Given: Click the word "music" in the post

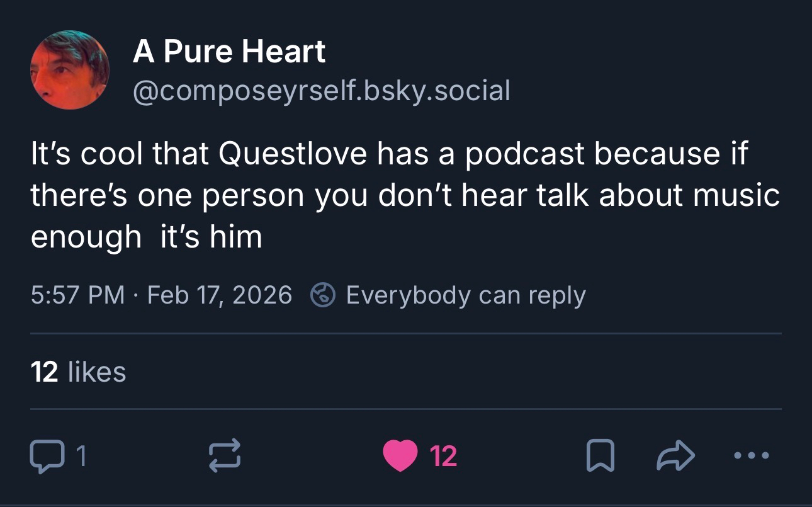Looking at the screenshot, I should [x=735, y=196].
